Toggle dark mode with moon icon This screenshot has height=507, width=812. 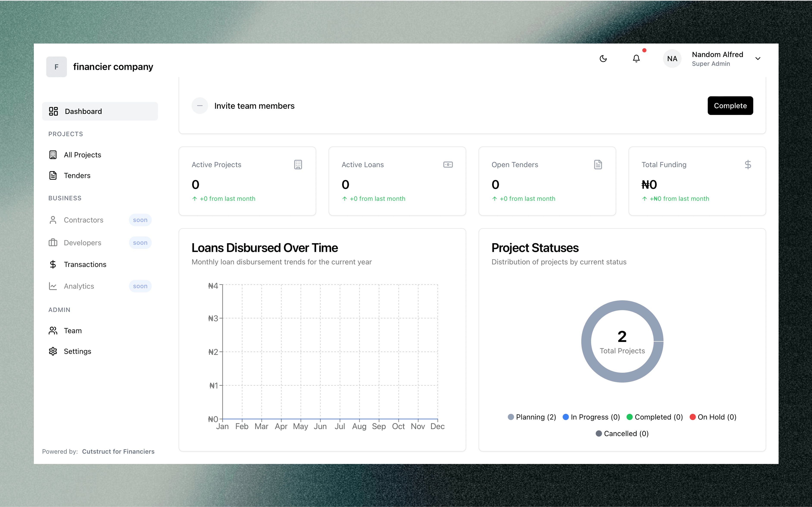603,59
